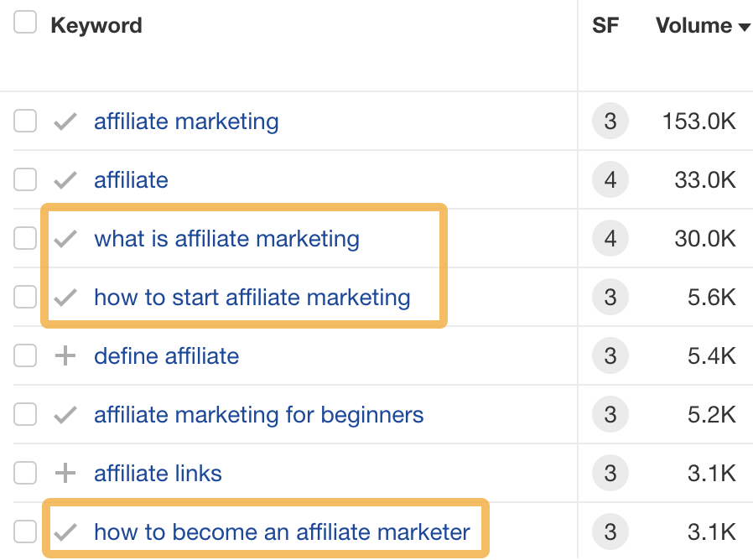Screen dimensions: 753x560
Task: Click the plus icon next to affiliate links
Action: (x=64, y=473)
